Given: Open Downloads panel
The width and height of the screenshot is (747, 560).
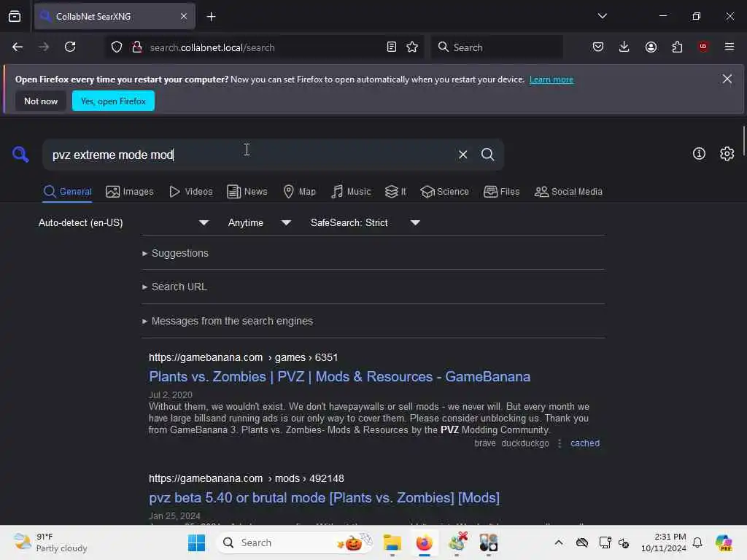Looking at the screenshot, I should point(624,47).
